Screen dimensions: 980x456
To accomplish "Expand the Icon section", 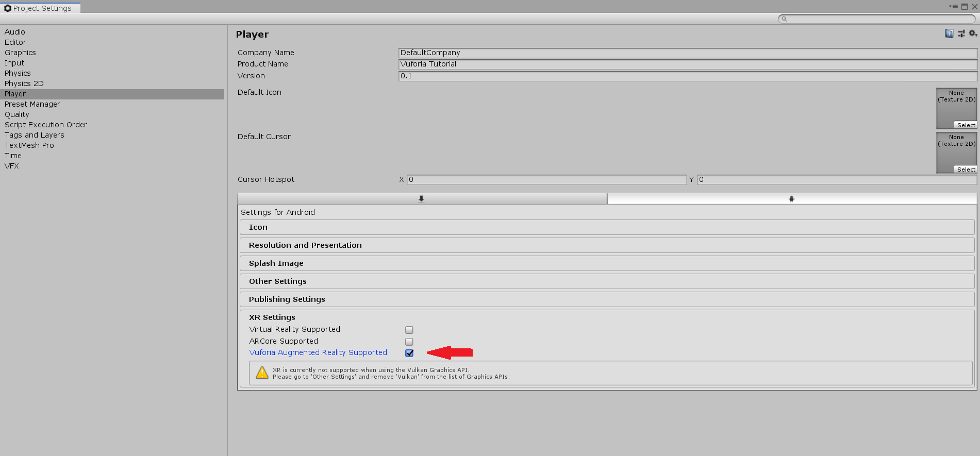I will click(607, 227).
